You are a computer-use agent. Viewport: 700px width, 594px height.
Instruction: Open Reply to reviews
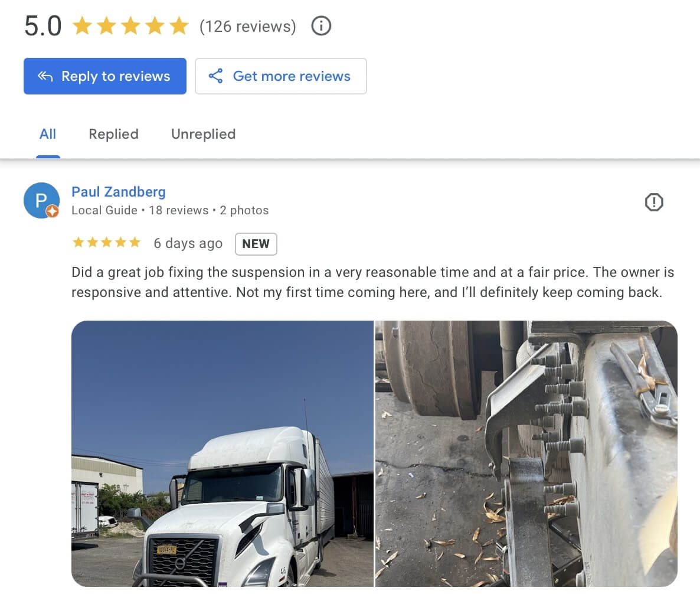coord(105,76)
